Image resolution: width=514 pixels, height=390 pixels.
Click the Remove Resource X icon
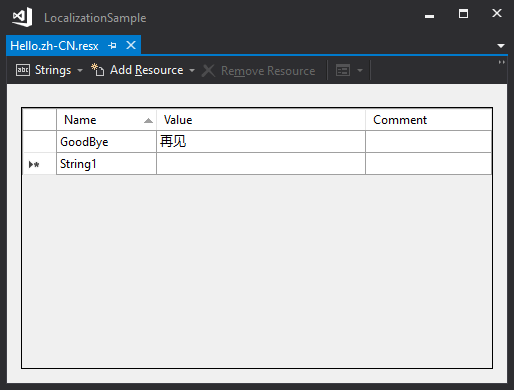[208, 71]
